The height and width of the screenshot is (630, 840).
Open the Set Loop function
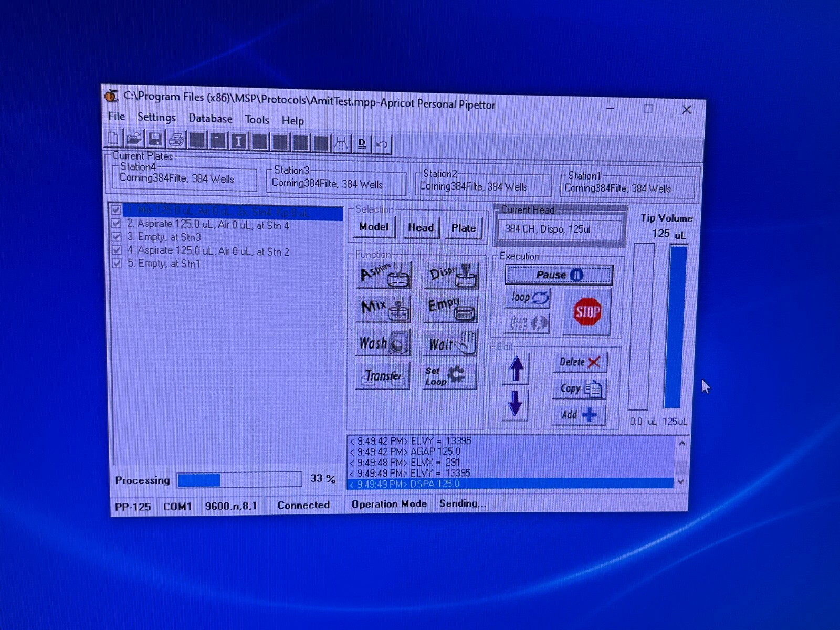click(x=450, y=376)
